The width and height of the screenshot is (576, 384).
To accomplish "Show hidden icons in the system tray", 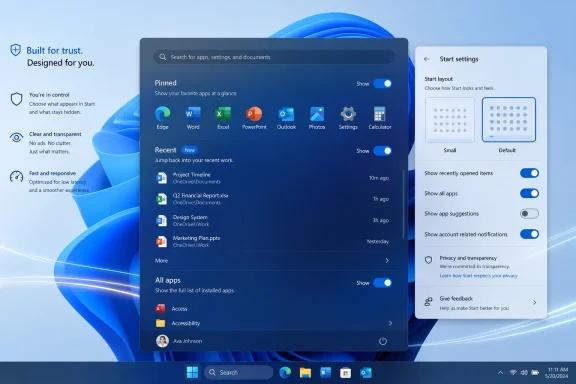I will click(500, 372).
